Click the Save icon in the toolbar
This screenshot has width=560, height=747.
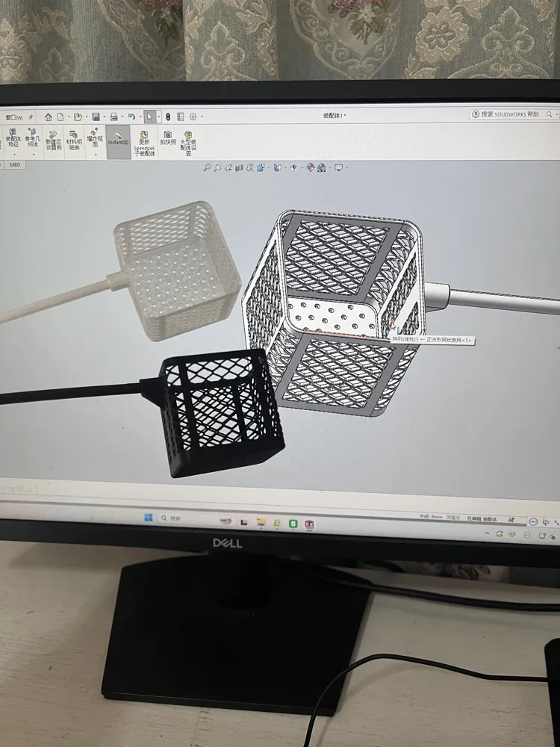[x=96, y=117]
